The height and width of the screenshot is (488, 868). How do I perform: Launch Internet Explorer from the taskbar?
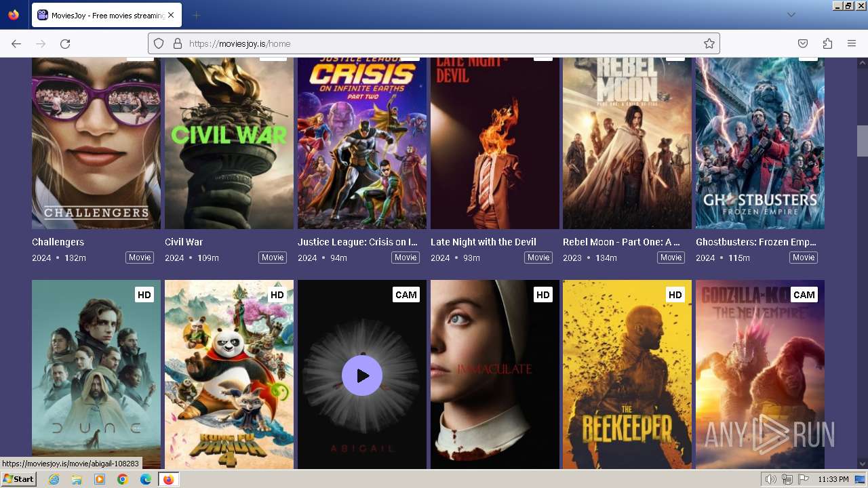(54, 479)
